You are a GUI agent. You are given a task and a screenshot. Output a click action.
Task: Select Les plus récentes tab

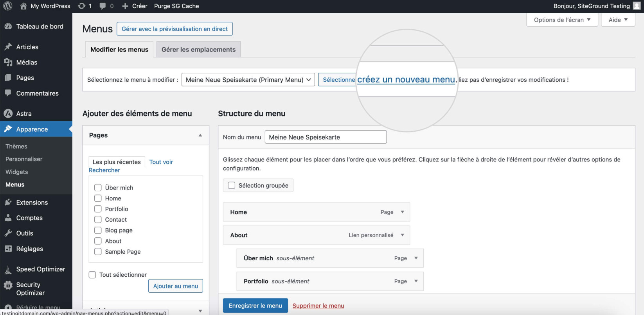(x=117, y=162)
